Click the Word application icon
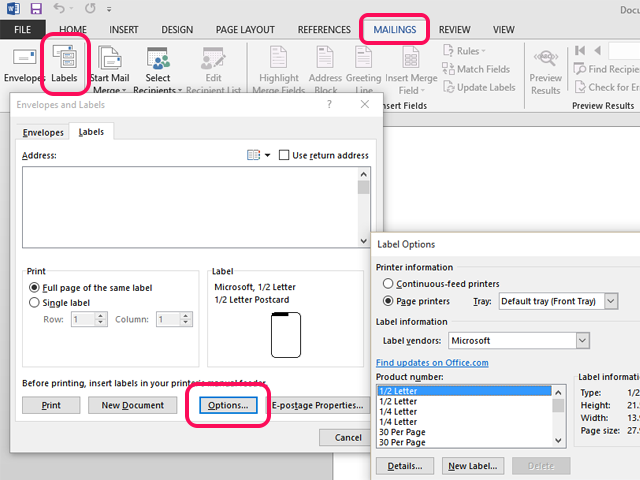640x480 pixels. [13, 8]
